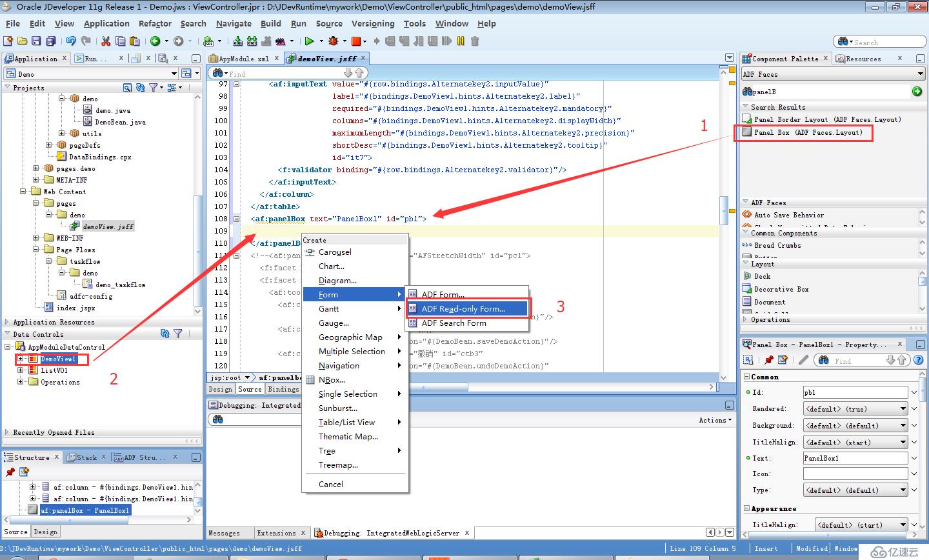Collapse the Appearance section in Property Inspector
The height and width of the screenshot is (560, 929).
[x=746, y=508]
